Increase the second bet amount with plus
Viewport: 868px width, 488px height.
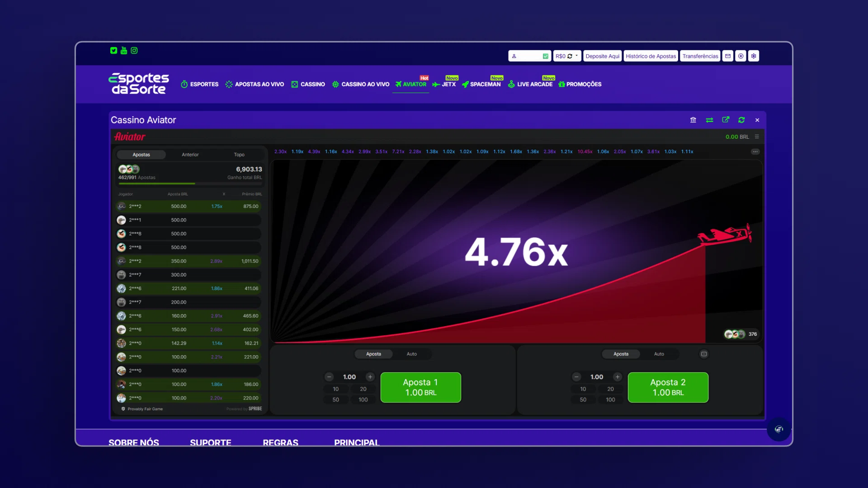(x=618, y=377)
